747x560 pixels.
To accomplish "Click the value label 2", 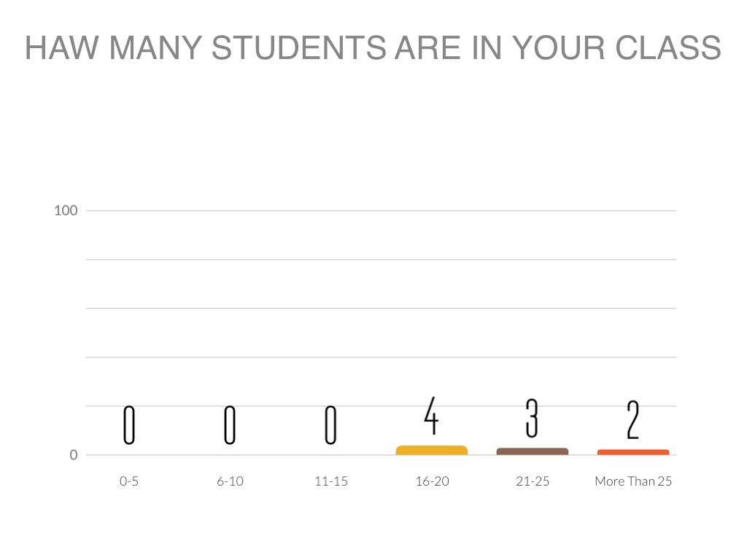I will [x=632, y=420].
